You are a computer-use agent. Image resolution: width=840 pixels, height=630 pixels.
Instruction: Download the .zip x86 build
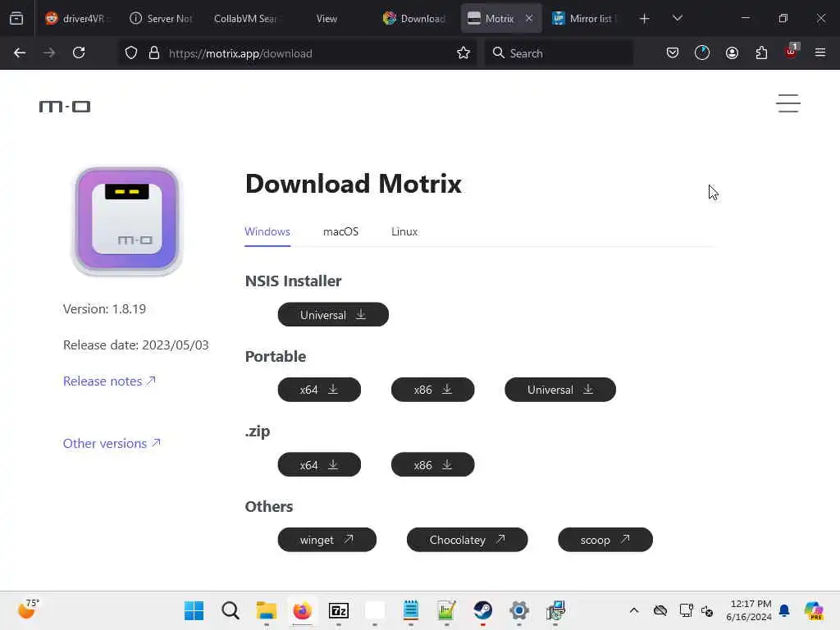(x=433, y=464)
